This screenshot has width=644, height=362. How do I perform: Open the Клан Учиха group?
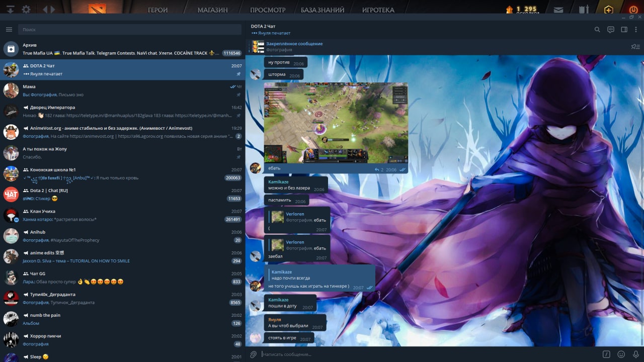123,215
